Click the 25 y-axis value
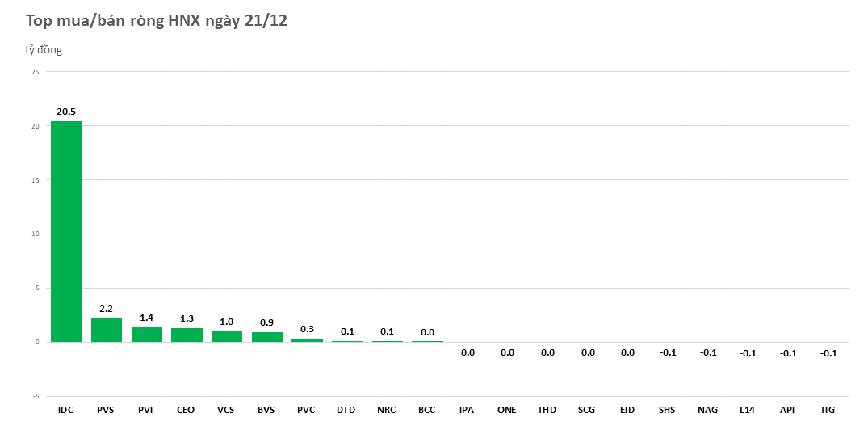The width and height of the screenshot is (868, 434). click(35, 72)
